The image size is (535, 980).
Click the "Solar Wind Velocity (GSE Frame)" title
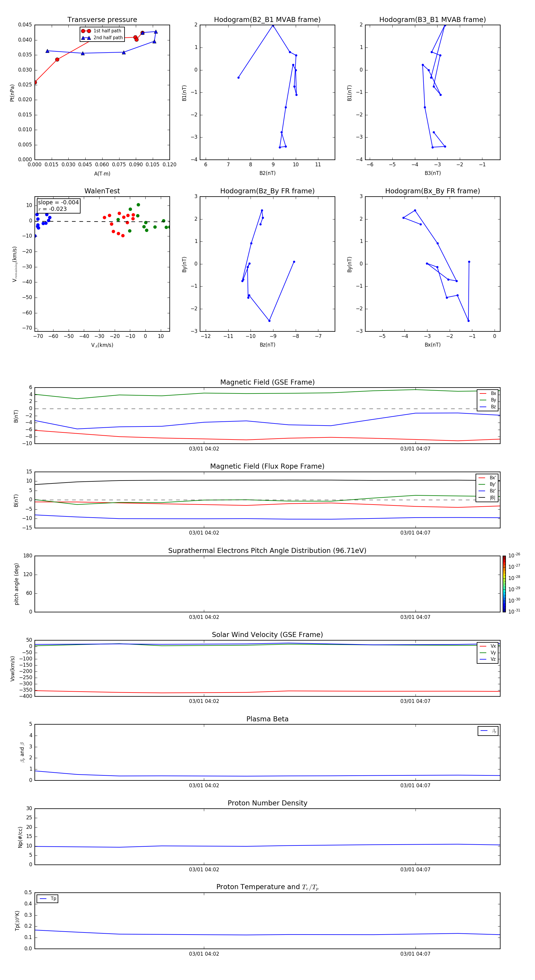click(267, 635)
